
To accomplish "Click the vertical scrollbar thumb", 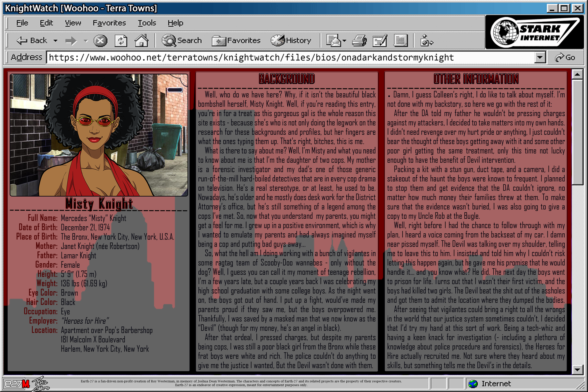I will [577, 132].
